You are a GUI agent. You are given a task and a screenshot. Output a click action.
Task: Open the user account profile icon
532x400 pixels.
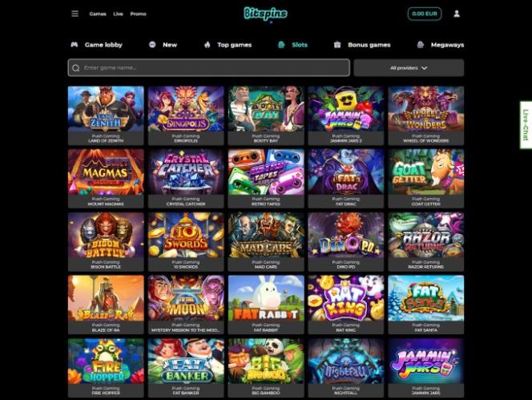pyautogui.click(x=457, y=14)
